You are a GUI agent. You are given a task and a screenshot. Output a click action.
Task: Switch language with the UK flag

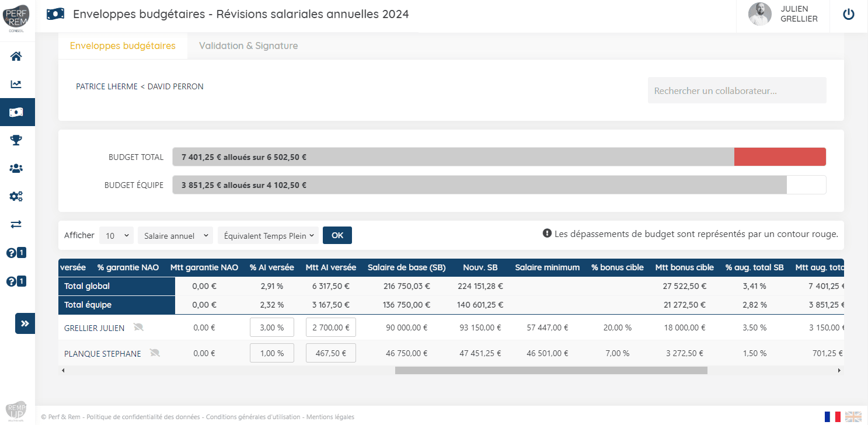click(853, 416)
